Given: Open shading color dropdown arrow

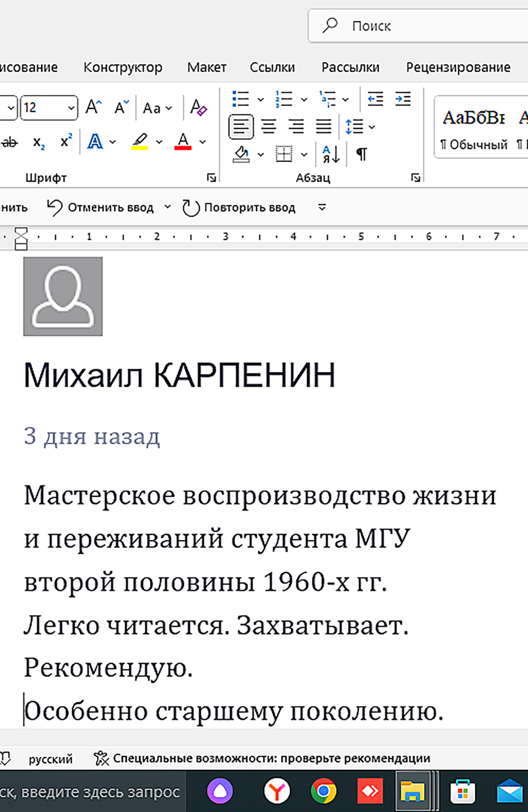Looking at the screenshot, I should (260, 155).
